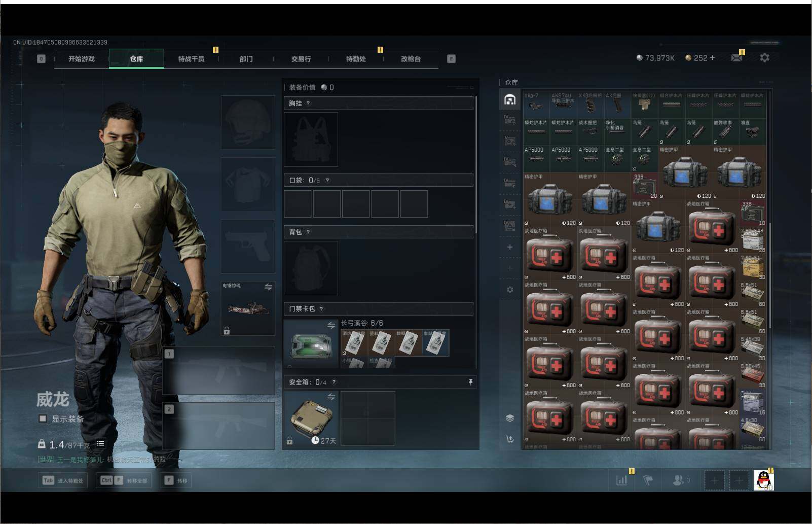Click the Tab 进入特勤处 button

63,480
